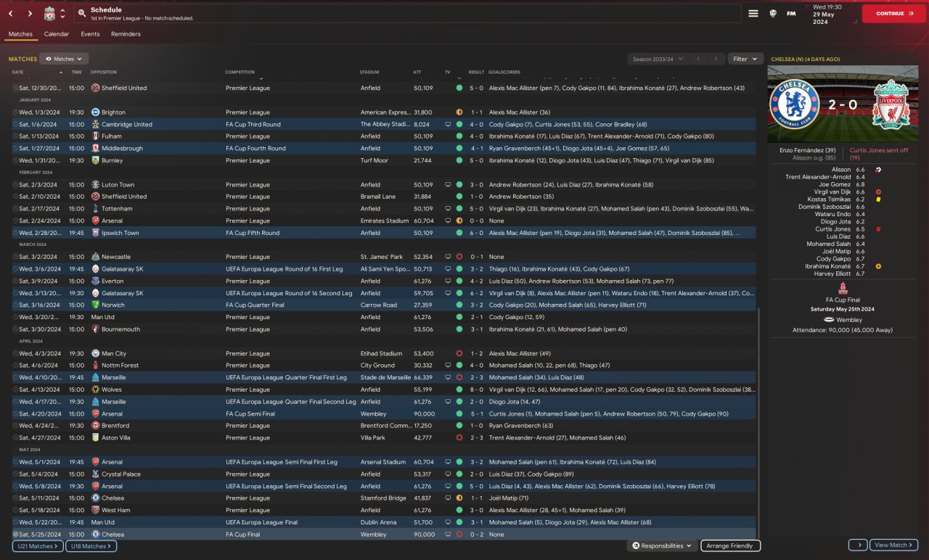The height and width of the screenshot is (560, 929).
Task: Click the TV icon on Cambridge United row
Action: [x=448, y=125]
